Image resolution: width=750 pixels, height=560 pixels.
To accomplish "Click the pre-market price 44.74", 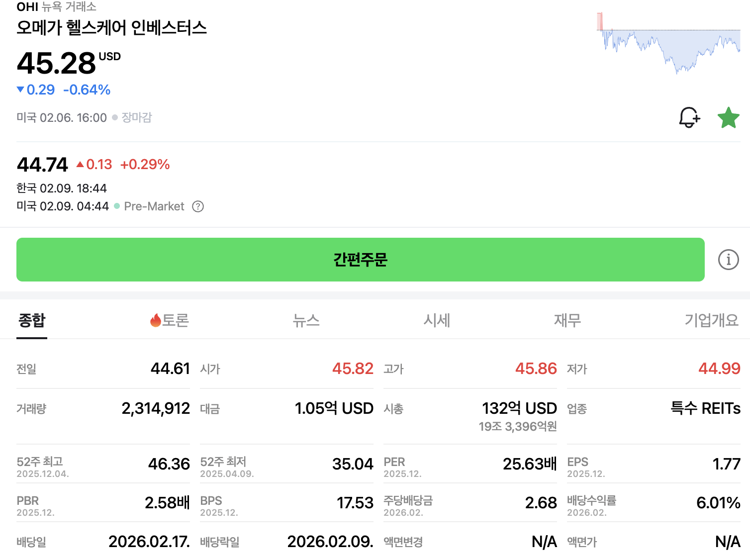I will [x=42, y=165].
